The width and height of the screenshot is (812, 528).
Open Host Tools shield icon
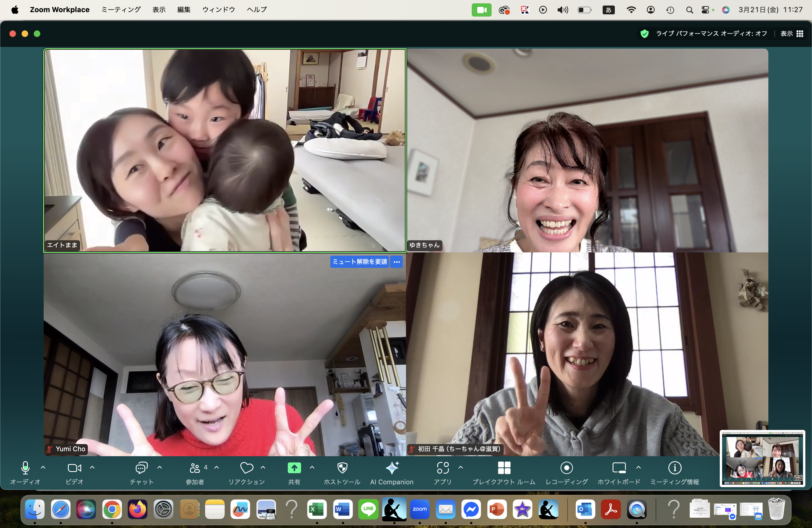[x=342, y=468]
